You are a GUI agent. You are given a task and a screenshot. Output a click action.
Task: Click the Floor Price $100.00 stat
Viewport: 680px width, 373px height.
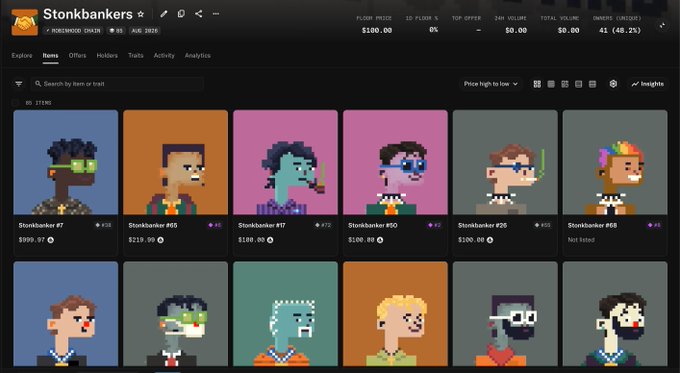tap(374, 25)
